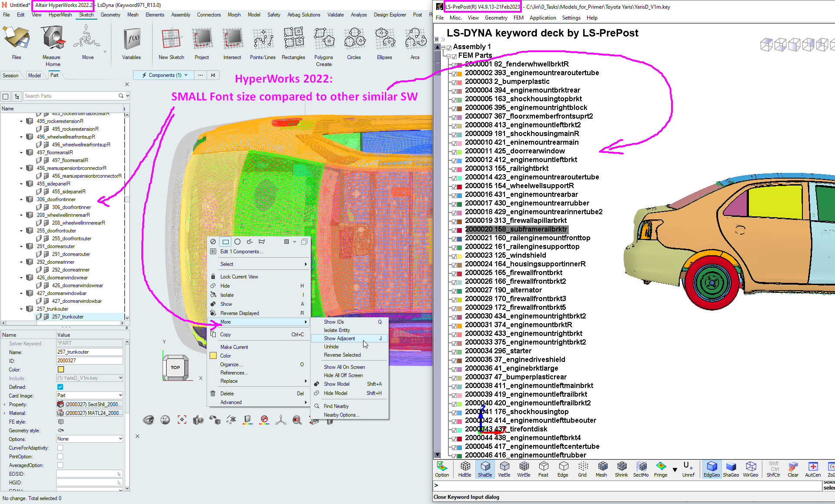Select Isolate from the context menu
The height and width of the screenshot is (504, 835).
(x=258, y=295)
